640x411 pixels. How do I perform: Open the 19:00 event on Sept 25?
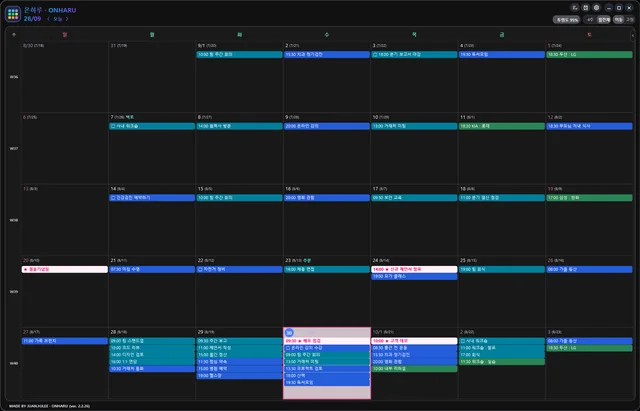click(x=502, y=269)
